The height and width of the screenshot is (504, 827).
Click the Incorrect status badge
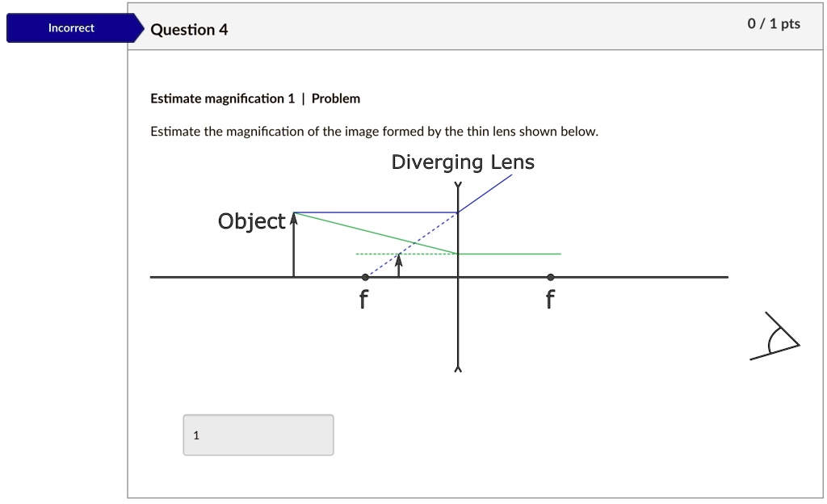pos(71,28)
